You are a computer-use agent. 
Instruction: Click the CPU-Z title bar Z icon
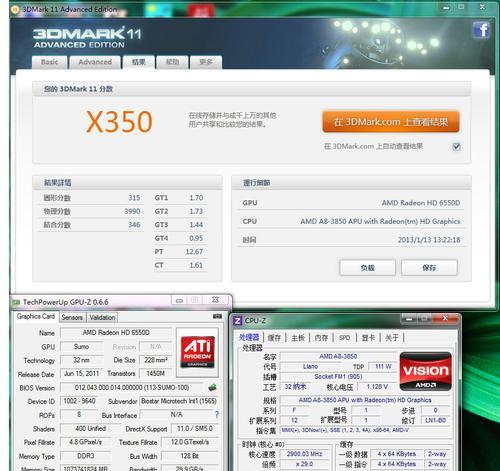(x=237, y=321)
